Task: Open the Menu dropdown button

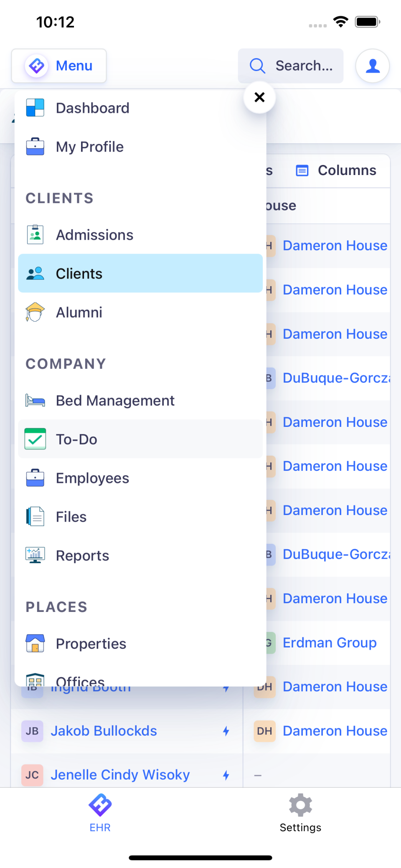Action: 59,66
